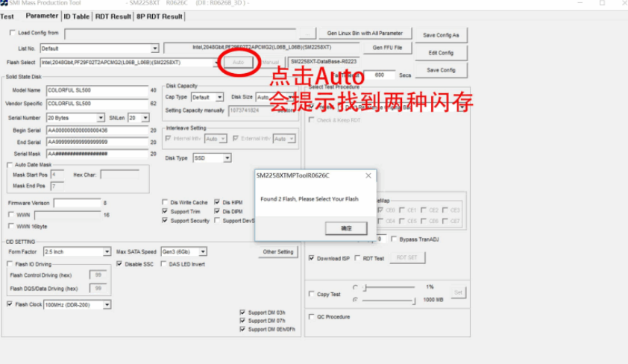This screenshot has height=364, width=628.
Task: Switch to RDT Result tab
Action: [x=113, y=16]
